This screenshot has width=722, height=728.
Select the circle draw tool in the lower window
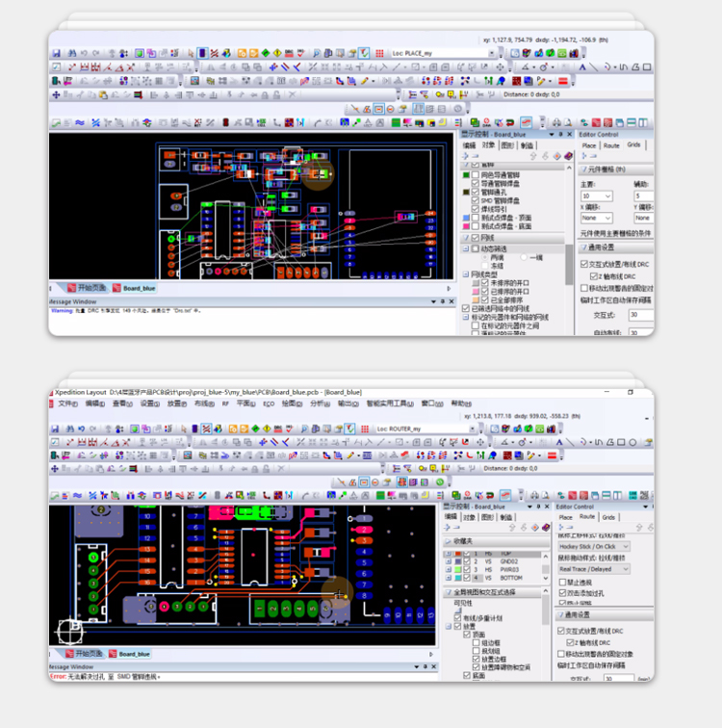pos(632,442)
